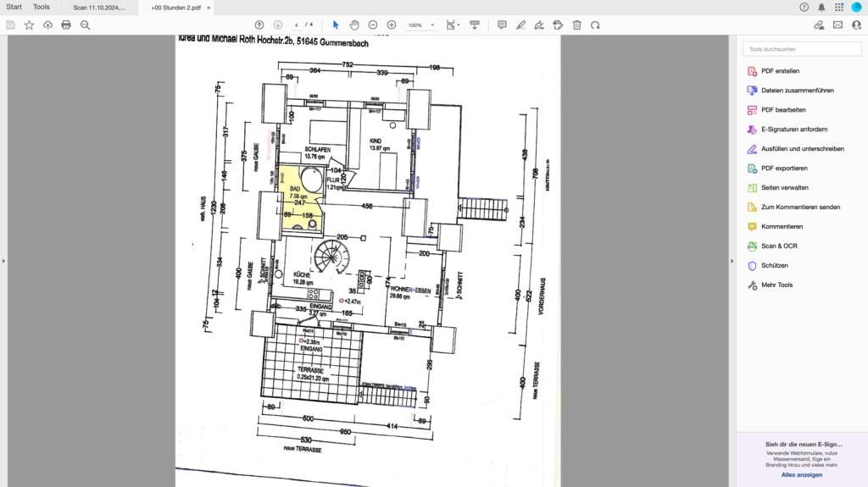Click the Tools durchsuchen search field
This screenshot has height=487, width=868.
[x=802, y=49]
